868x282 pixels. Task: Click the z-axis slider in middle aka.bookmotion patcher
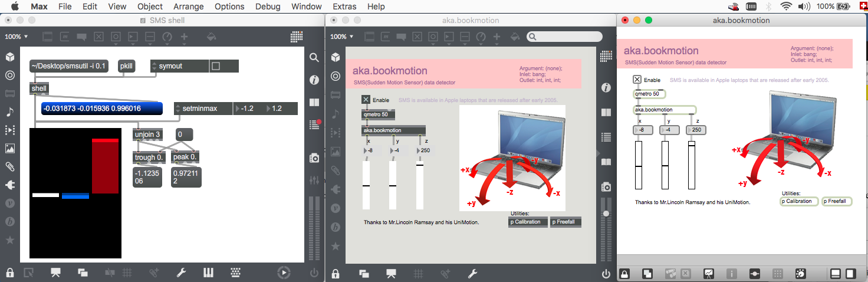click(x=420, y=185)
